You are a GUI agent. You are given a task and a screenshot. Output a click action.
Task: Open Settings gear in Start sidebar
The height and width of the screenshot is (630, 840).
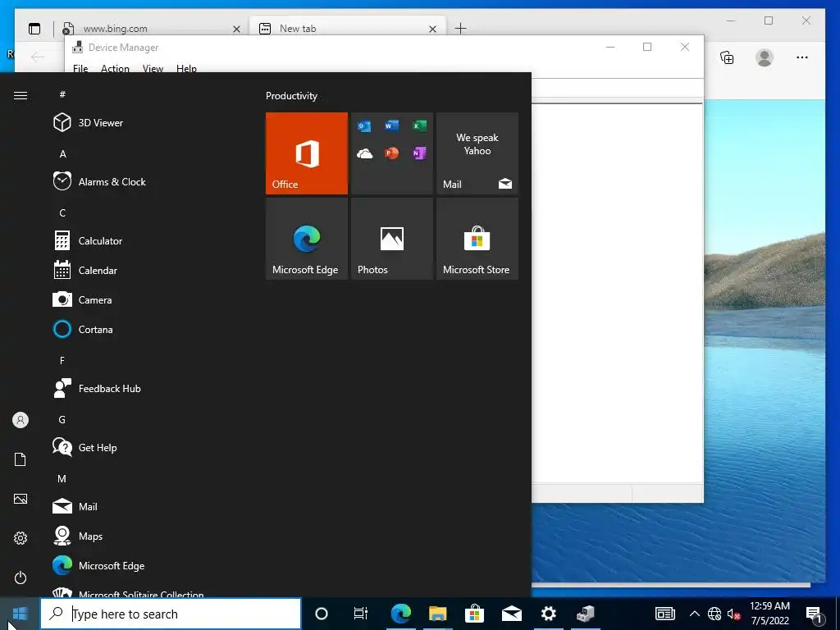(x=21, y=538)
